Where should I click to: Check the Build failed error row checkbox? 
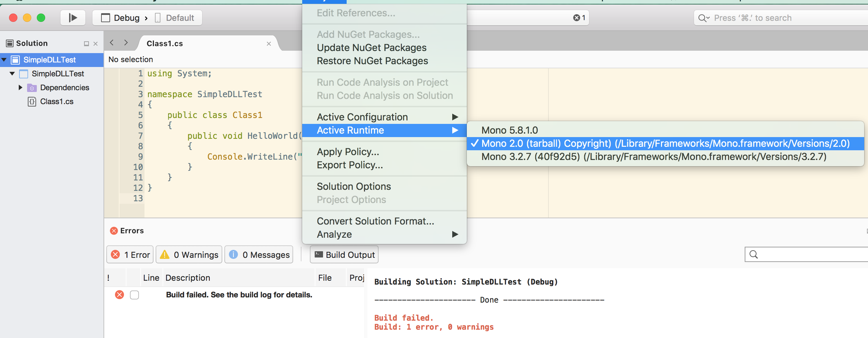pos(134,295)
